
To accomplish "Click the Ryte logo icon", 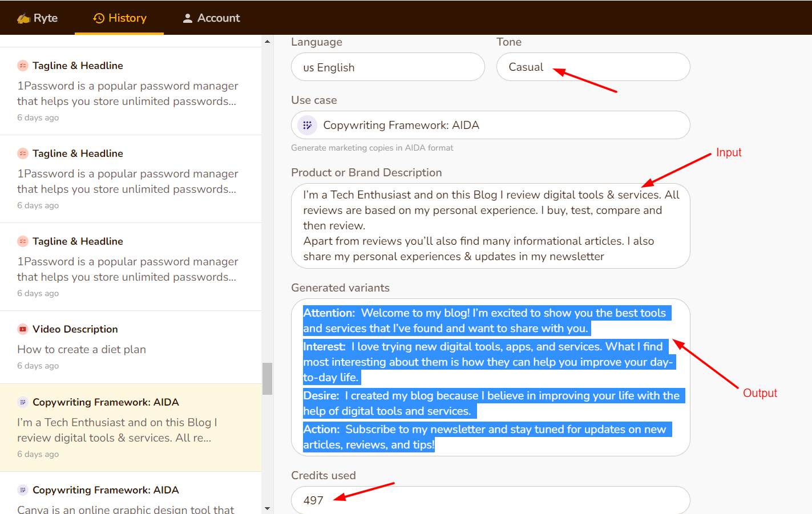I will (23, 18).
